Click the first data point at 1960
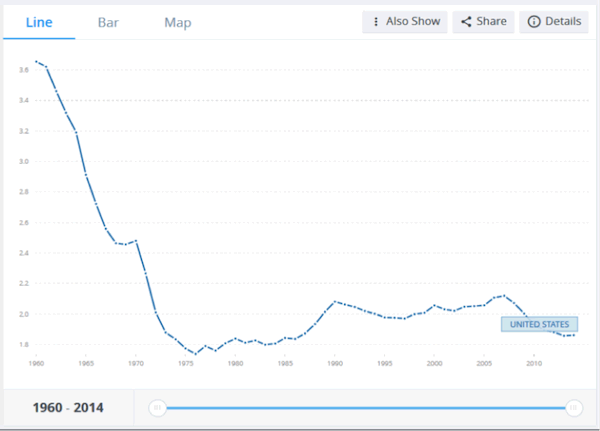Screen dimensions: 600x431 pos(36,62)
